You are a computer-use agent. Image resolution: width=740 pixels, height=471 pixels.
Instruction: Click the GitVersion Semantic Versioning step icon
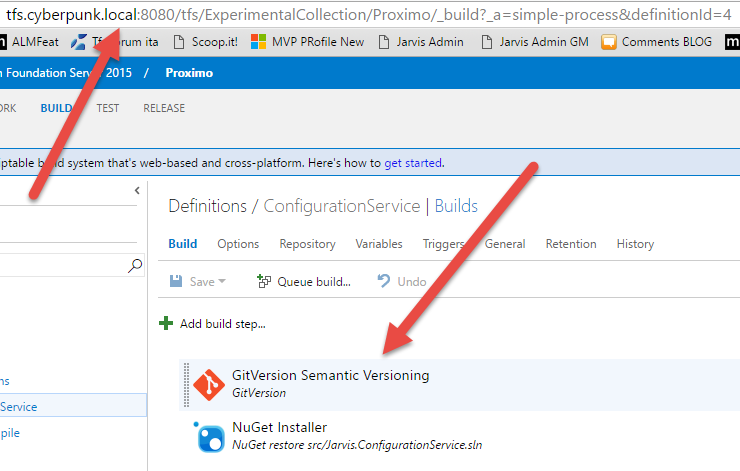tap(209, 385)
